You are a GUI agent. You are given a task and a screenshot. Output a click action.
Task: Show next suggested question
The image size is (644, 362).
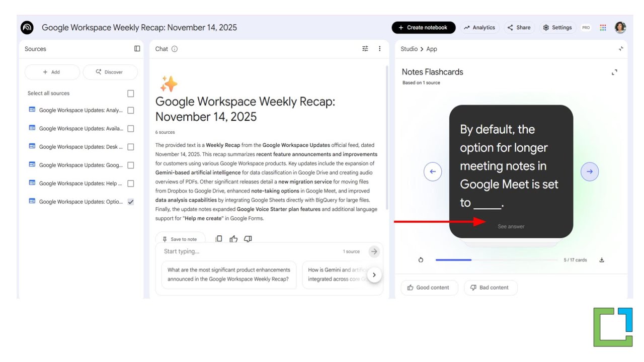click(374, 275)
